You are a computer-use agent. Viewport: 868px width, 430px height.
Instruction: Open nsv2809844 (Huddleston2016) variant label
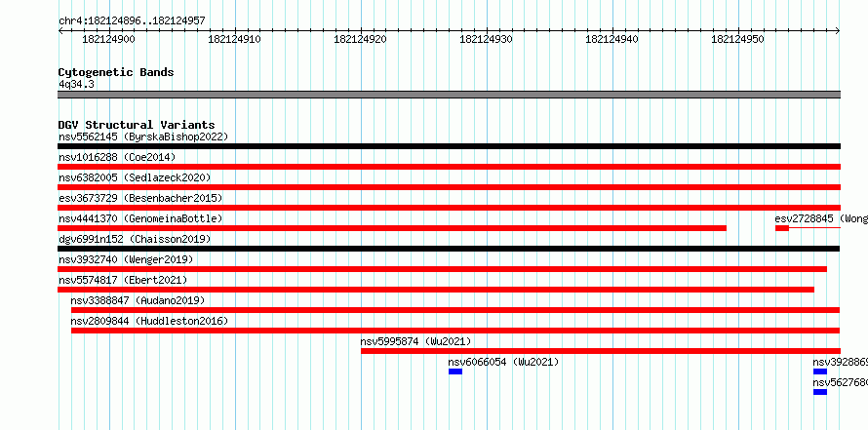149,321
